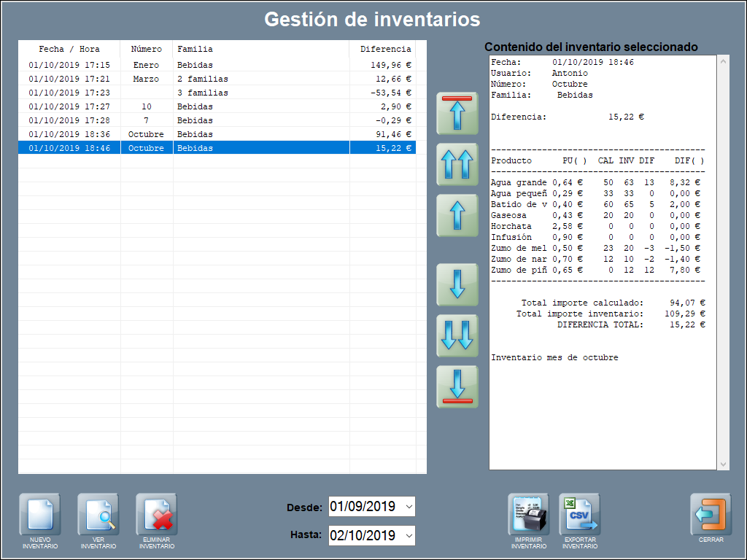Viewport: 747px width, 560px height.
Task: Click the Desde date text field
Action: pyautogui.click(x=363, y=506)
